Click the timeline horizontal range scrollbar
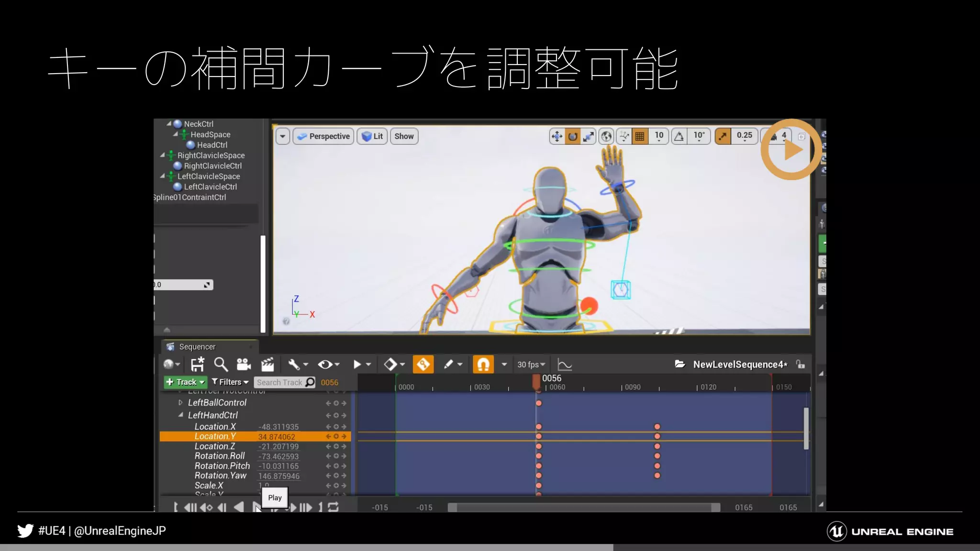Viewport: 980px width, 551px height. click(x=584, y=507)
